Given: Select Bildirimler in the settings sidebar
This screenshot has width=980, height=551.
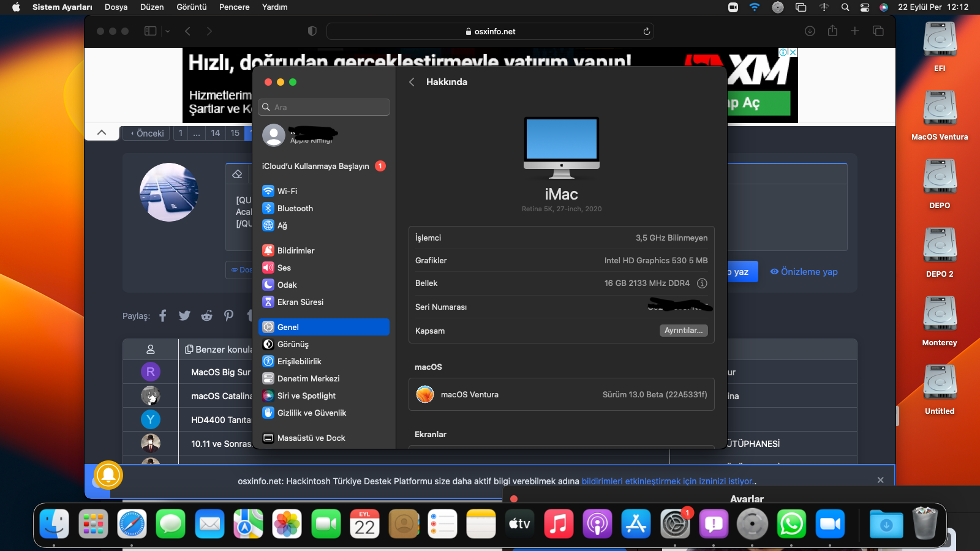Looking at the screenshot, I should click(295, 250).
